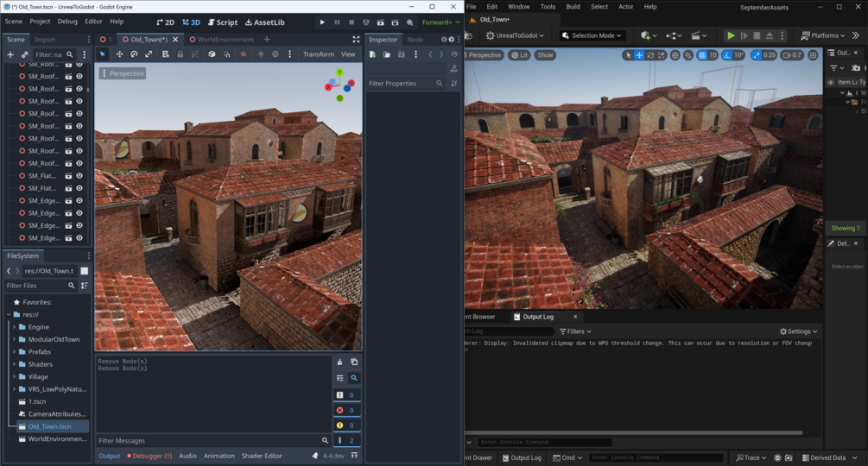The height and width of the screenshot is (466, 868).
Task: Toggle error messages filter in output
Action: click(346, 410)
